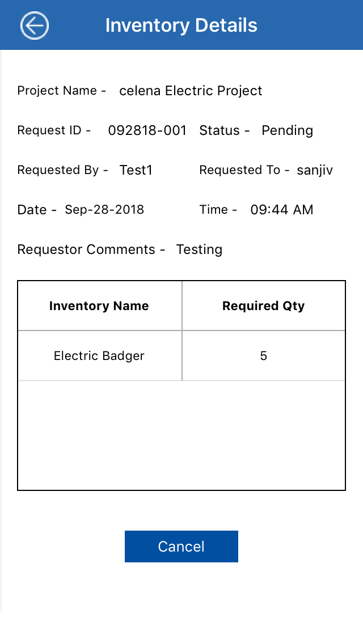The height and width of the screenshot is (644, 363).
Task: Tap the celena Electric Project name
Action: [x=191, y=91]
